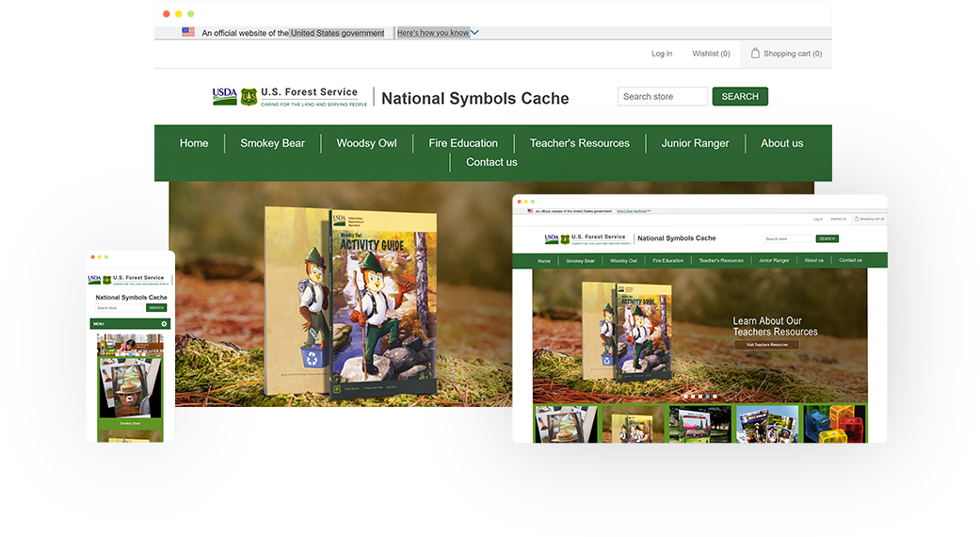Open the Wishlist link in the tablet window

(838, 219)
